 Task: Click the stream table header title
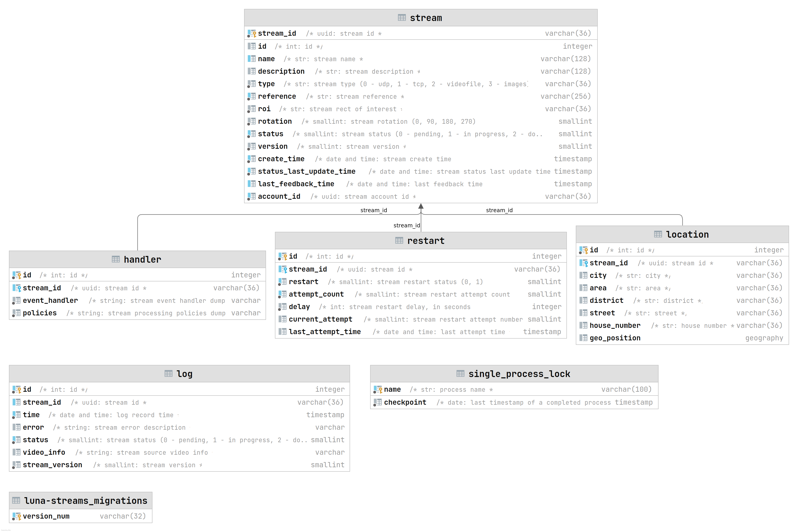point(426,17)
